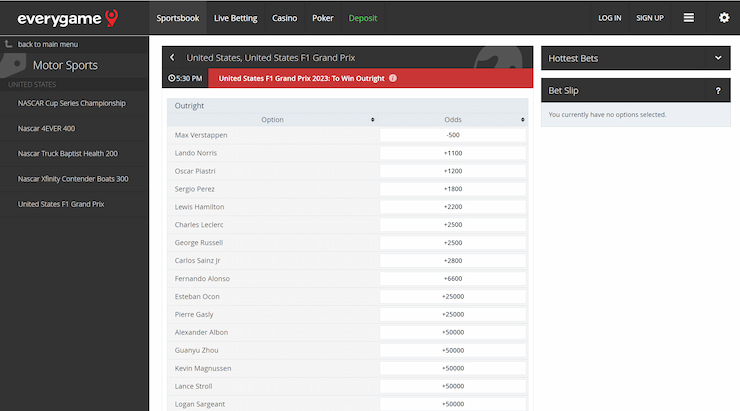Click the everygame logo
The height and width of the screenshot is (411, 740).
(67, 18)
